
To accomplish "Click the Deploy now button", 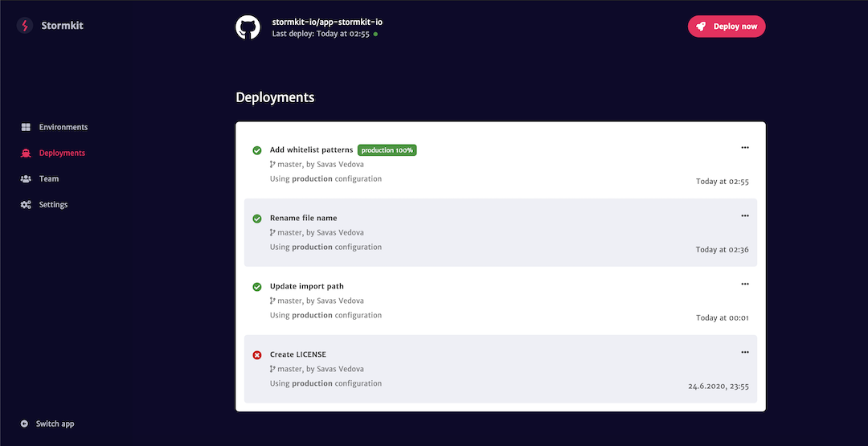I will pyautogui.click(x=727, y=27).
